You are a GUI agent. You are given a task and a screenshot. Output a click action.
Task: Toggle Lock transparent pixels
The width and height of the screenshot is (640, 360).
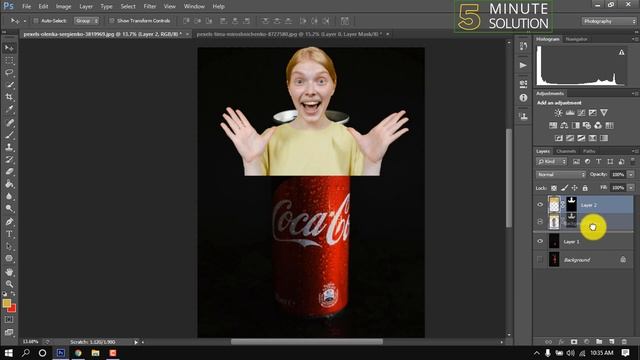[554, 188]
